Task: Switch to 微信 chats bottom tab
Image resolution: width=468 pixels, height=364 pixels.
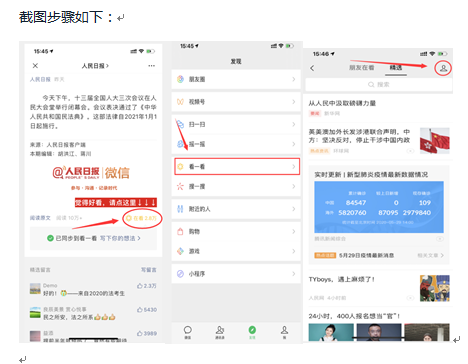Action: (188, 332)
